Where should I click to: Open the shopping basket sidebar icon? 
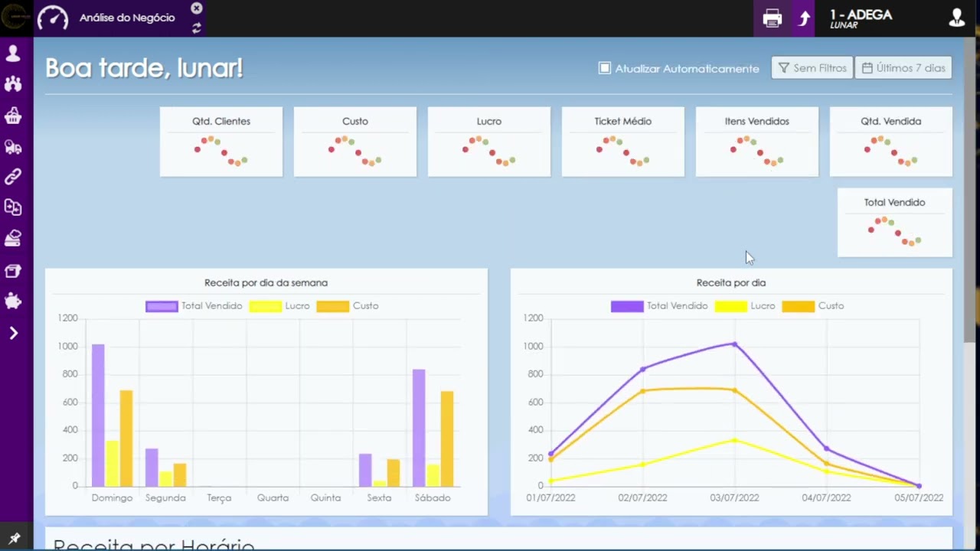pos(13,116)
